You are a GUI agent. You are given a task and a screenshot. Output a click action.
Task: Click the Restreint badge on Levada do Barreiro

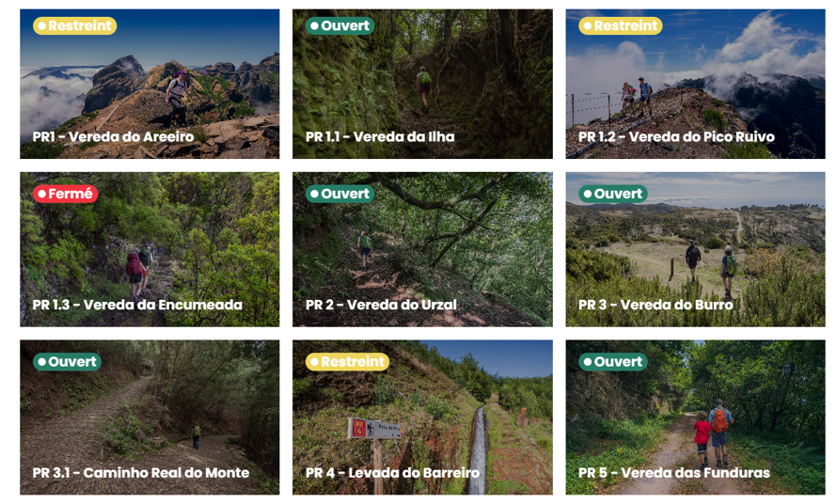348,362
